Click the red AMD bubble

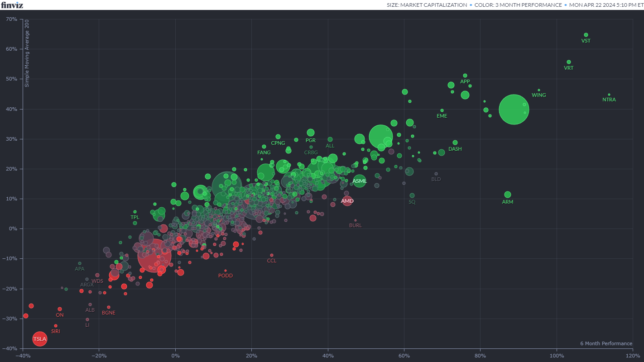click(347, 200)
